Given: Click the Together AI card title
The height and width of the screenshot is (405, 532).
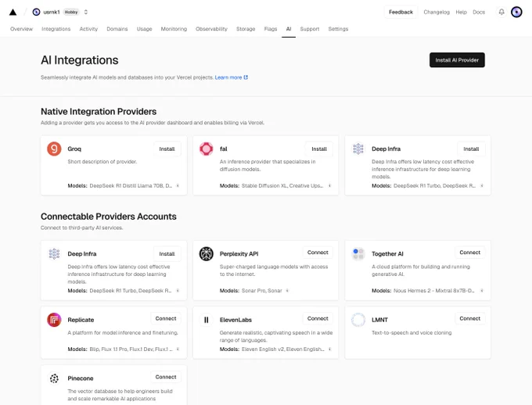Looking at the screenshot, I should pyautogui.click(x=387, y=254).
